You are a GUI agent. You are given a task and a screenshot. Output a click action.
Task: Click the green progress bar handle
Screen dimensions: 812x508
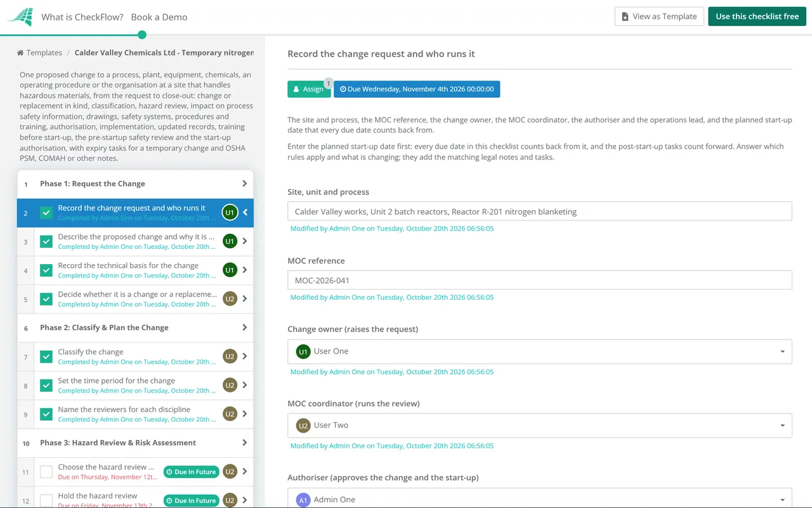(142, 35)
